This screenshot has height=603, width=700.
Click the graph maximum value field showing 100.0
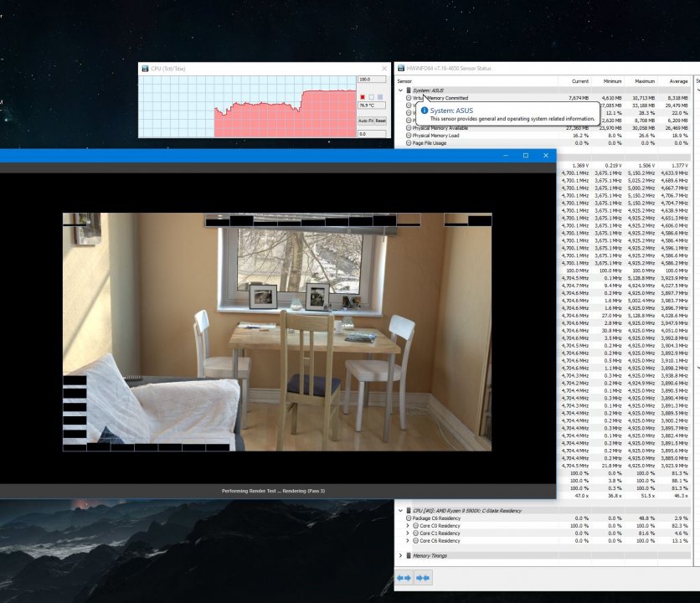click(x=372, y=79)
